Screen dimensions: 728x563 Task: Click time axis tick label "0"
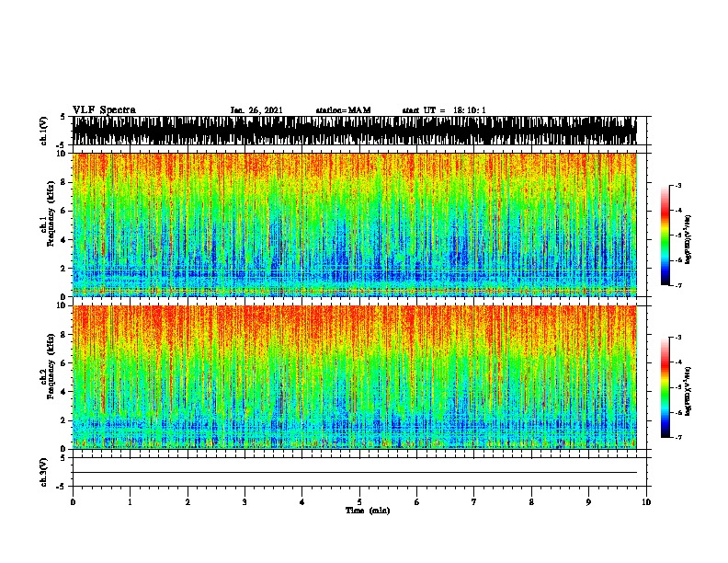pos(73,502)
